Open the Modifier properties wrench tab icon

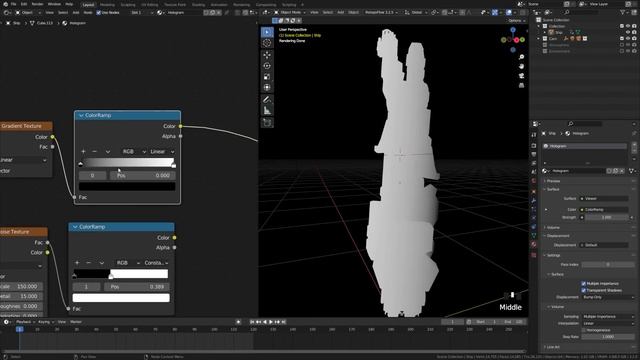click(534, 200)
